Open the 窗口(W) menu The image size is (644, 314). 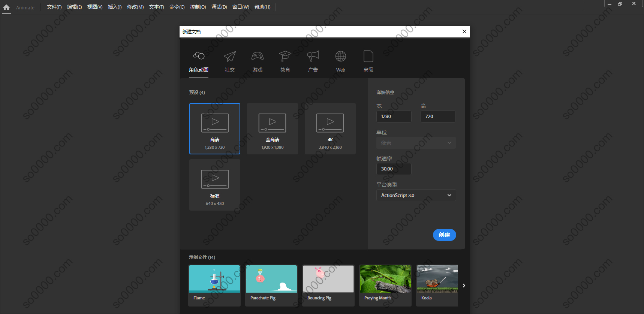pos(241,7)
